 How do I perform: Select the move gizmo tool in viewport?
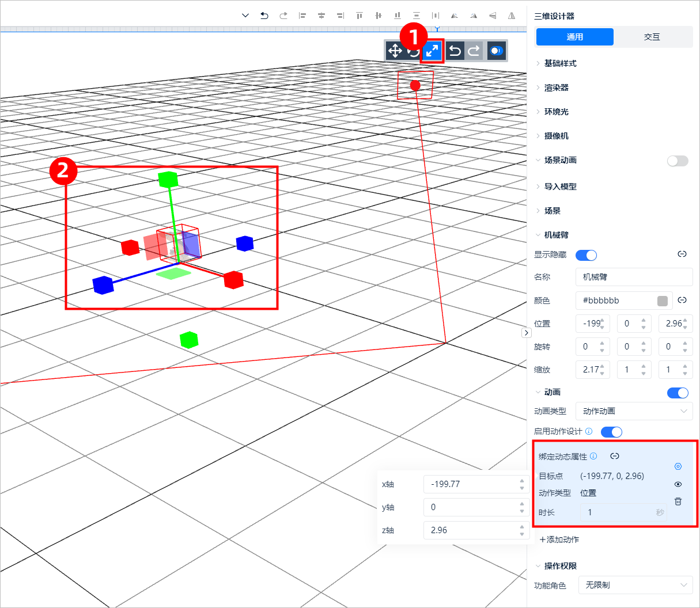(x=395, y=51)
